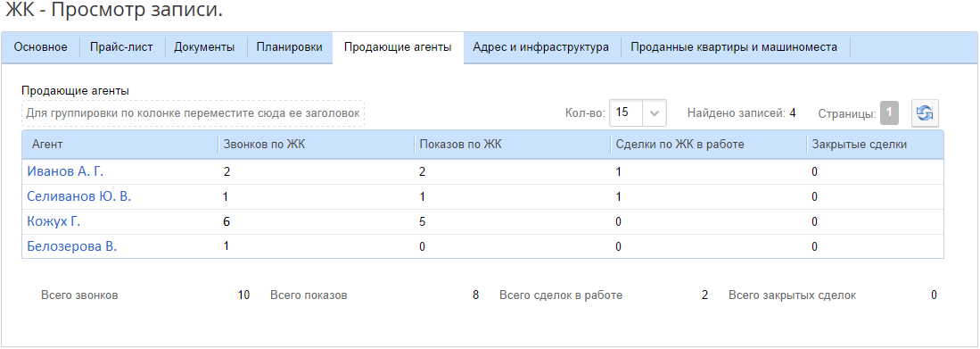Open Проданные квартиры и машиноместа tab
Screen dimensions: 980x349
[734, 47]
